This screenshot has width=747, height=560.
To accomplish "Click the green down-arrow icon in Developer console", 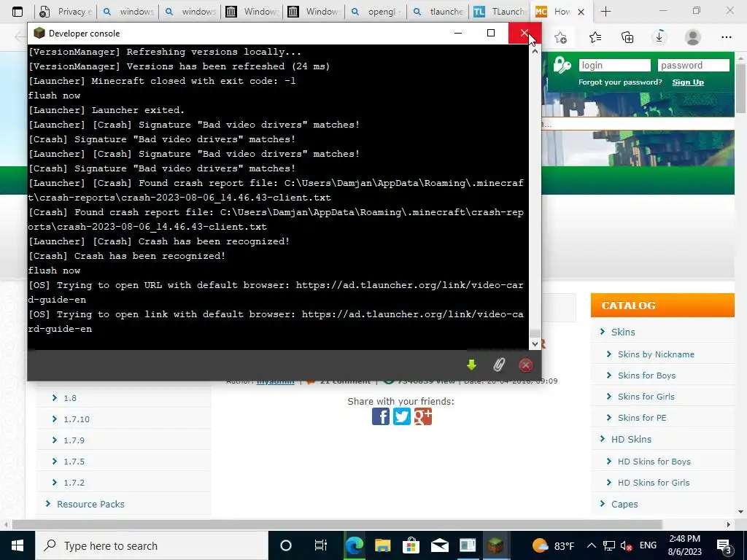I will pyautogui.click(x=472, y=365).
